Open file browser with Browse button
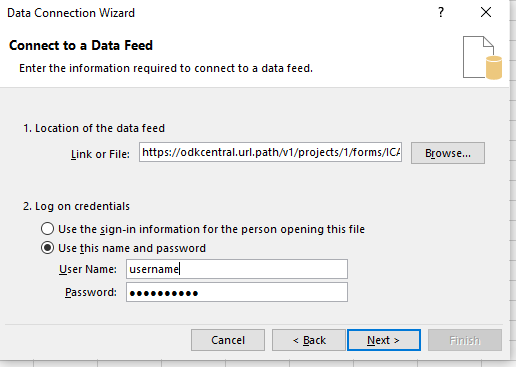This screenshot has height=367, width=516. pos(448,153)
